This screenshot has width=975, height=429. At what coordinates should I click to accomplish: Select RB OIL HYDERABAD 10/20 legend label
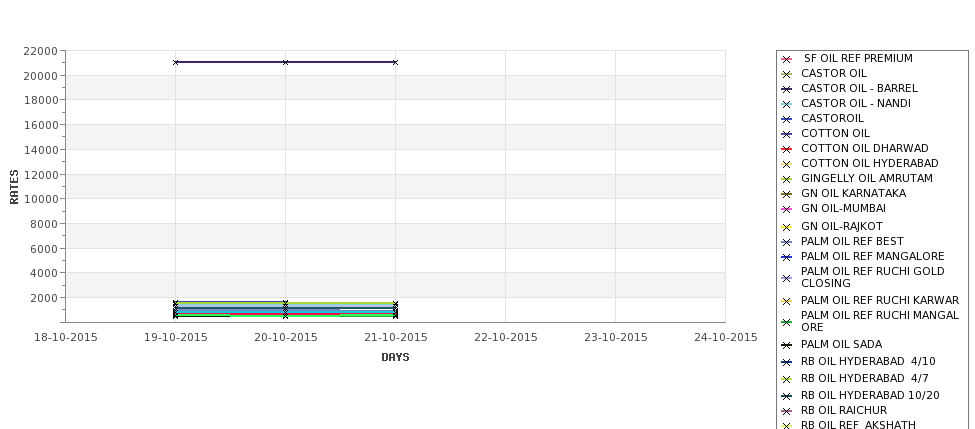[x=870, y=395]
